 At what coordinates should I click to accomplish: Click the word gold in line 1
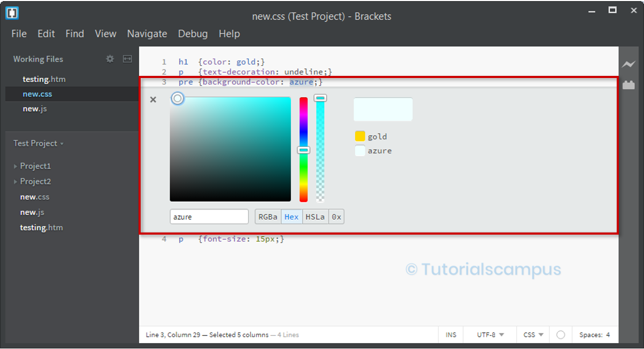(x=246, y=62)
